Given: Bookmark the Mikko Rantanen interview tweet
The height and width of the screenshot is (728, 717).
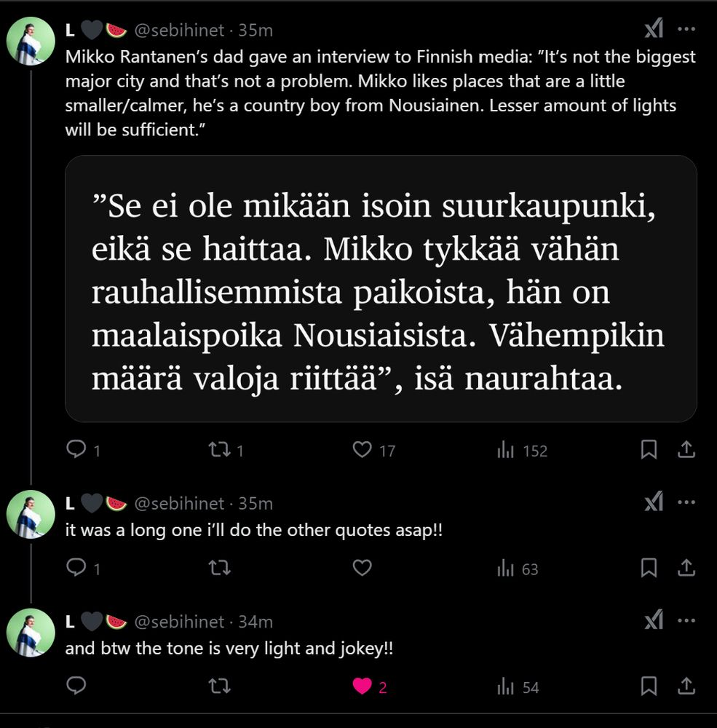Looking at the screenshot, I should click(x=649, y=451).
